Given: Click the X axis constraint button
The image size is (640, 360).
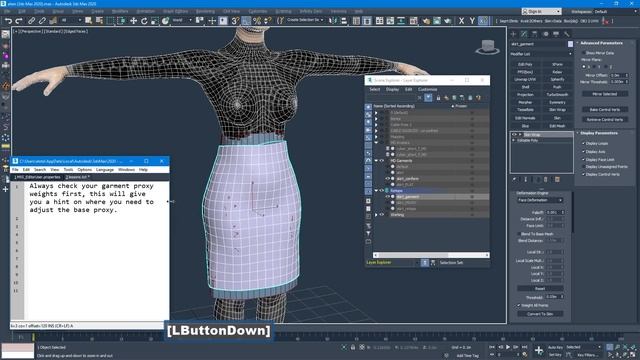Looking at the screenshot, I should [461, 21].
